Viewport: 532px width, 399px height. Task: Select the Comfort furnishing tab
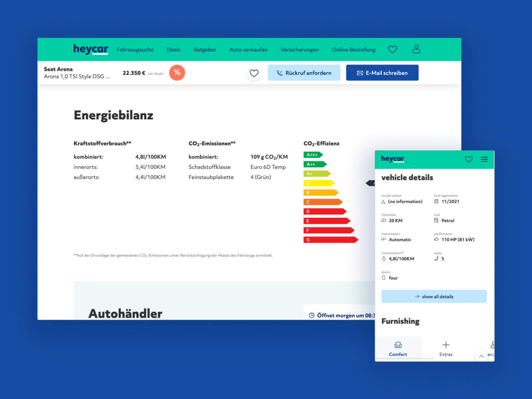click(398, 349)
